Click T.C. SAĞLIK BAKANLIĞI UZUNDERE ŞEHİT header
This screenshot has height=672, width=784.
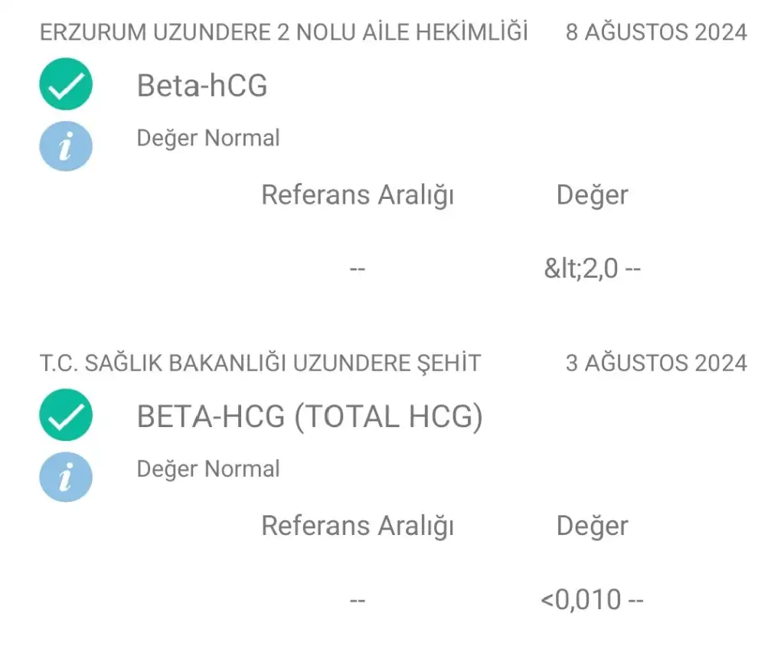[x=260, y=363]
